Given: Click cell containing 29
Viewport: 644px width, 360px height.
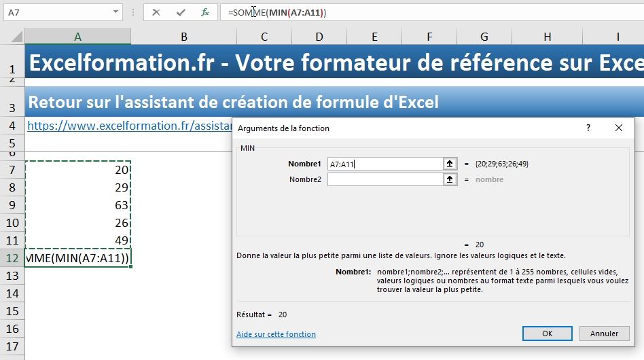Looking at the screenshot, I should tap(77, 187).
